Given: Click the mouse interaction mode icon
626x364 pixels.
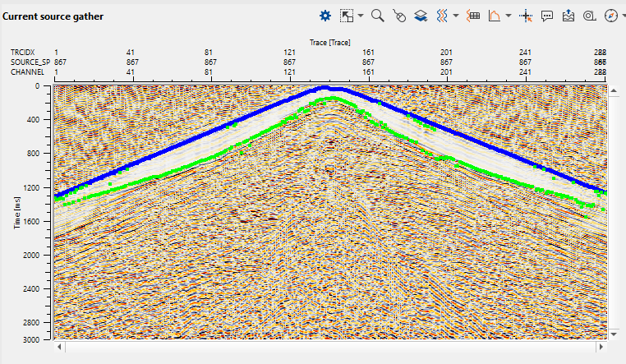Looking at the screenshot, I should pyautogui.click(x=399, y=16).
